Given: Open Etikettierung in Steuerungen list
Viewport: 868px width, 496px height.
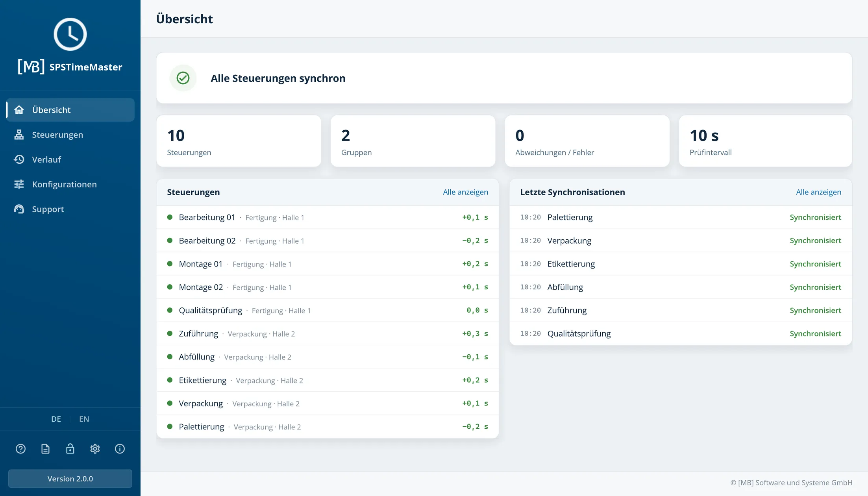Looking at the screenshot, I should pos(328,380).
